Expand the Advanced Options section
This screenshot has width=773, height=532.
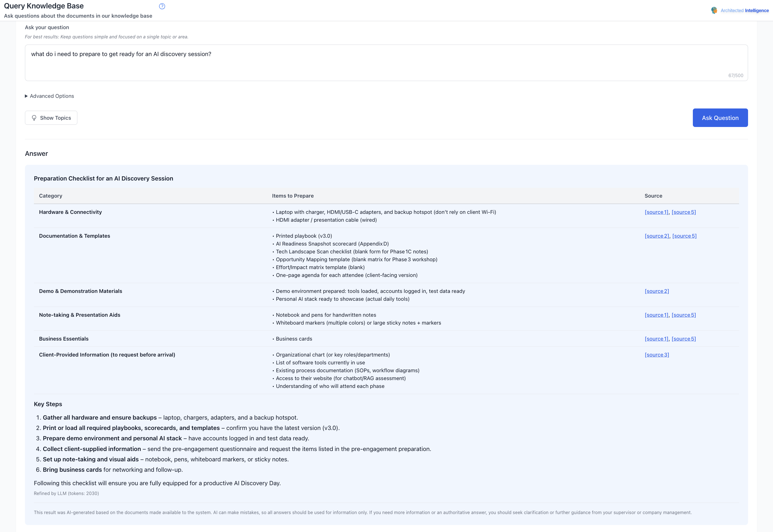[49, 96]
